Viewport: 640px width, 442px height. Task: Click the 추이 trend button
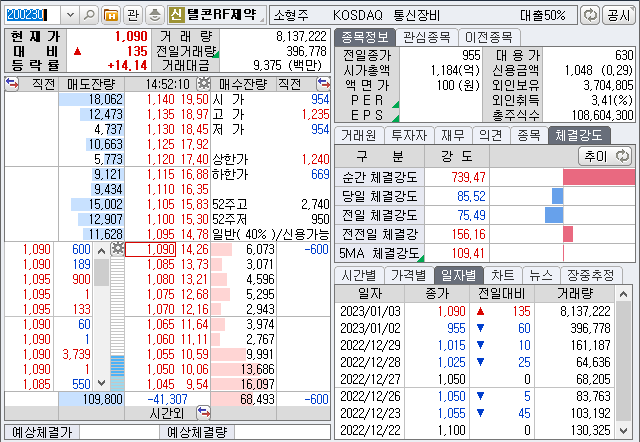(x=605, y=156)
